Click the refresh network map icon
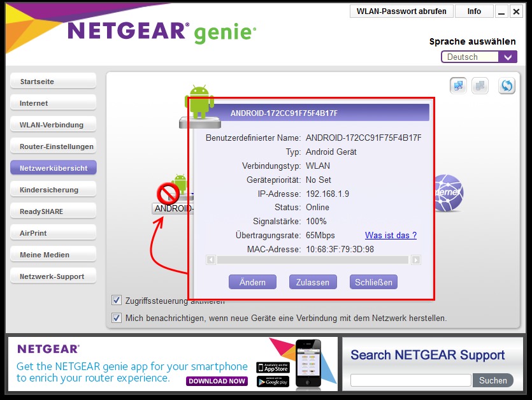This screenshot has height=400, width=532. tap(507, 85)
